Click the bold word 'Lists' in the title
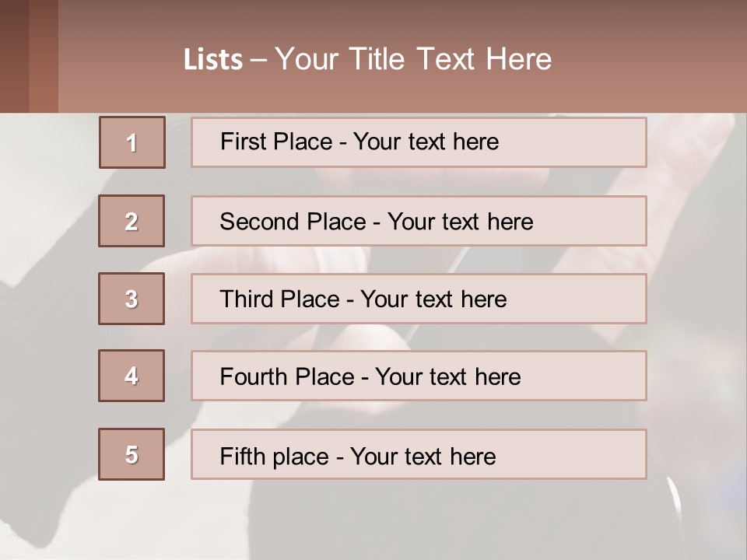Viewport: 747px width, 560px height. tap(213, 60)
